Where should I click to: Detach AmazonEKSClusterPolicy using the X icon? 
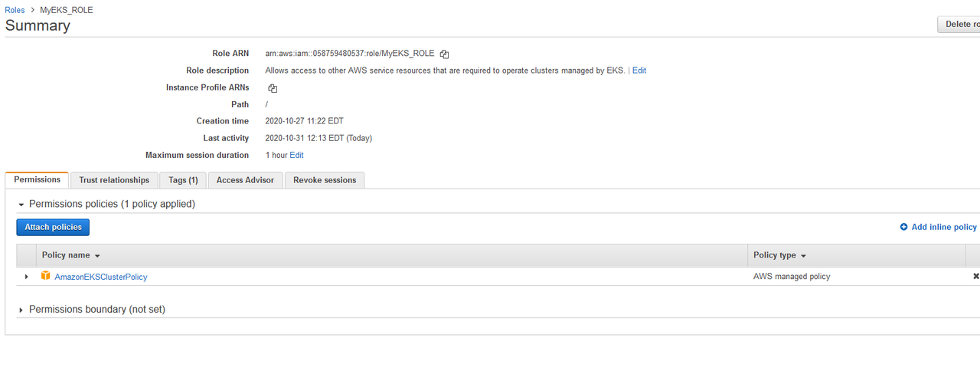click(x=976, y=276)
